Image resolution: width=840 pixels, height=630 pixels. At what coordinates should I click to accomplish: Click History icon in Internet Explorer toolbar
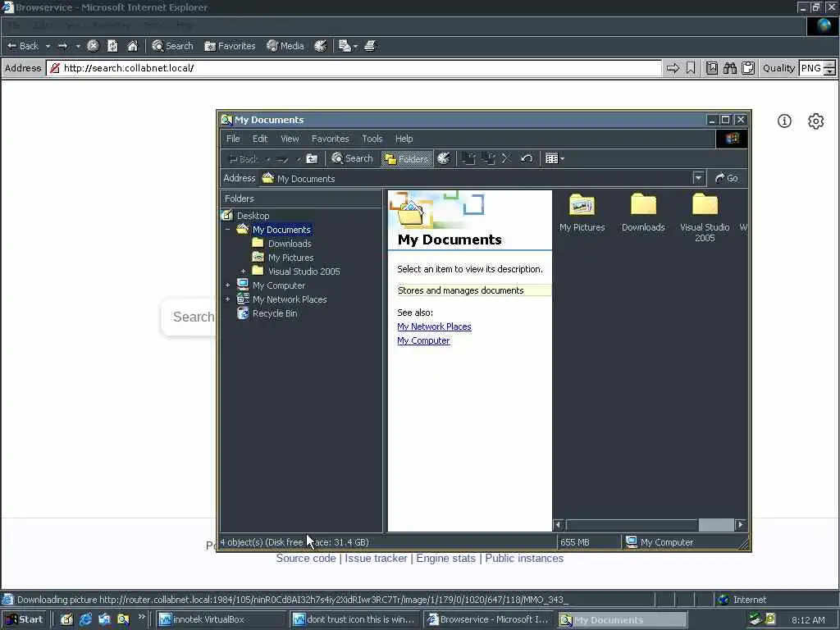(321, 46)
